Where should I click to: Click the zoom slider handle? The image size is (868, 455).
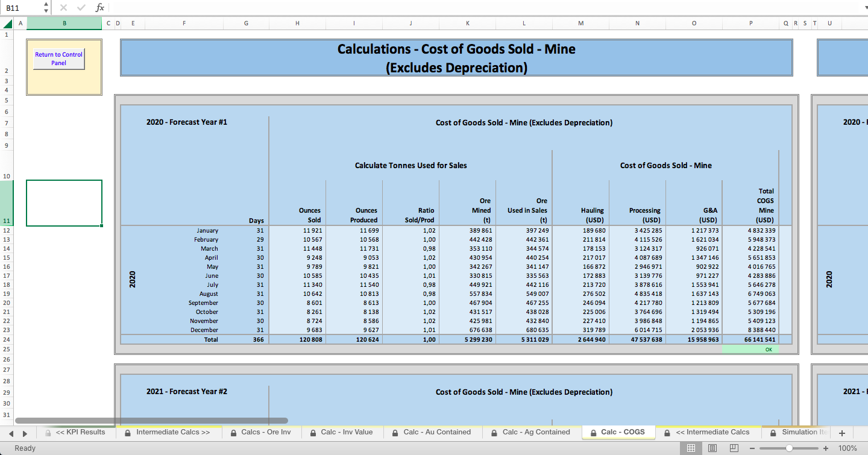(789, 448)
